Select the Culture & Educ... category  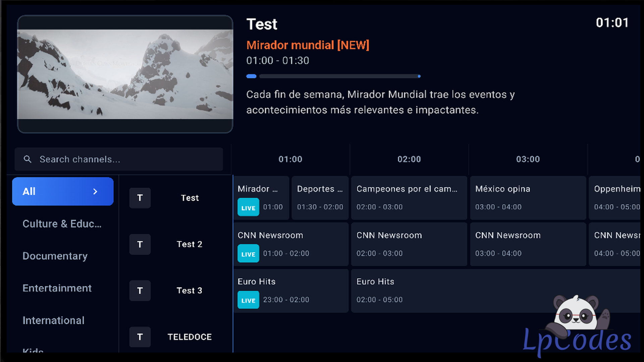pyautogui.click(x=62, y=224)
